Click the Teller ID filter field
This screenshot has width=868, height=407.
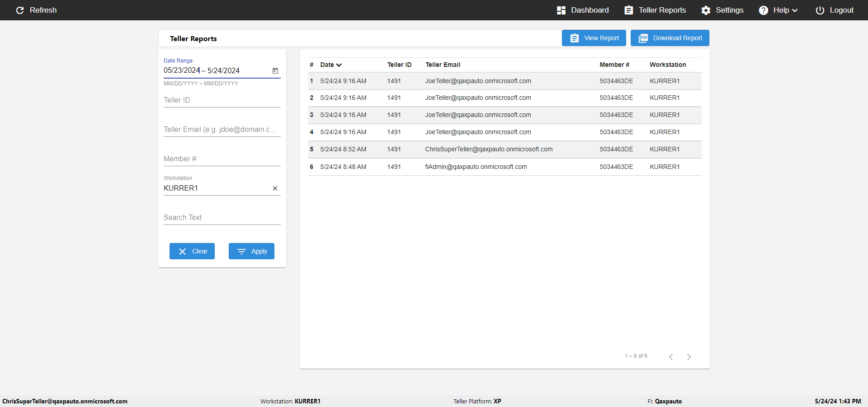click(x=222, y=100)
